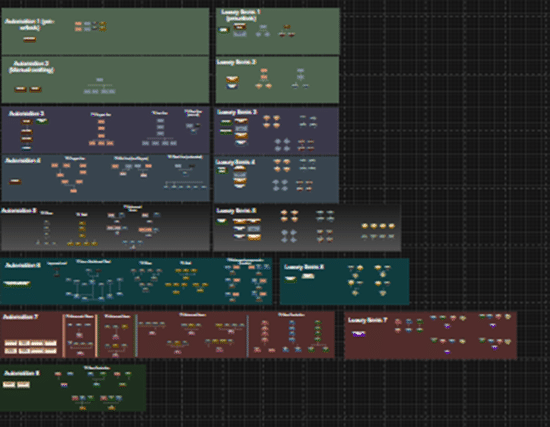Click the Luxury Items 4 heading
The image size is (550, 427).
(235, 162)
